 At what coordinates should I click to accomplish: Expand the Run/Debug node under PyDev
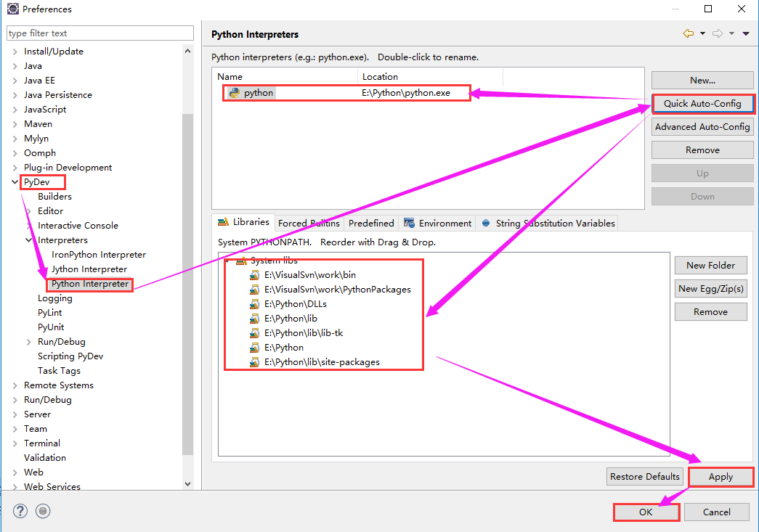pos(29,342)
